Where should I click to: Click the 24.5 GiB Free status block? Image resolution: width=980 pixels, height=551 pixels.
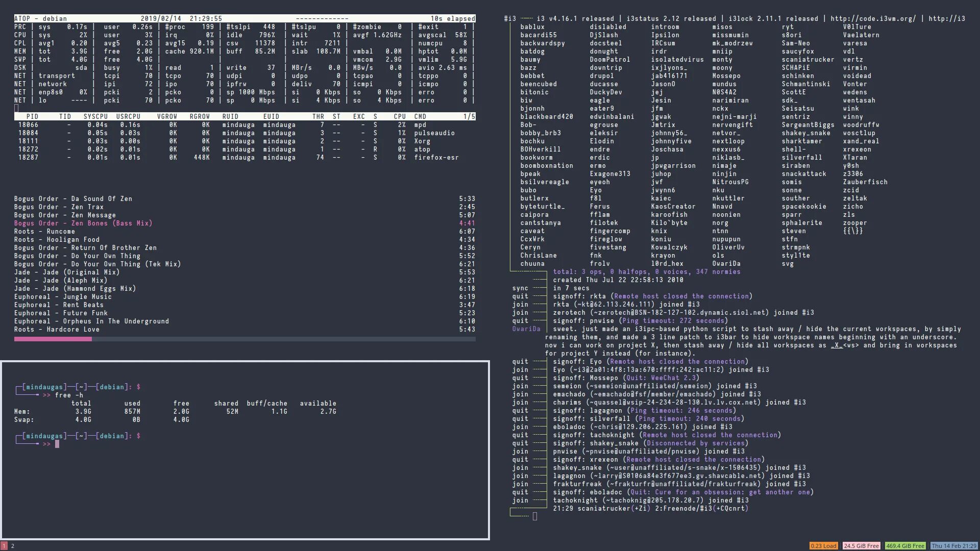(x=861, y=546)
